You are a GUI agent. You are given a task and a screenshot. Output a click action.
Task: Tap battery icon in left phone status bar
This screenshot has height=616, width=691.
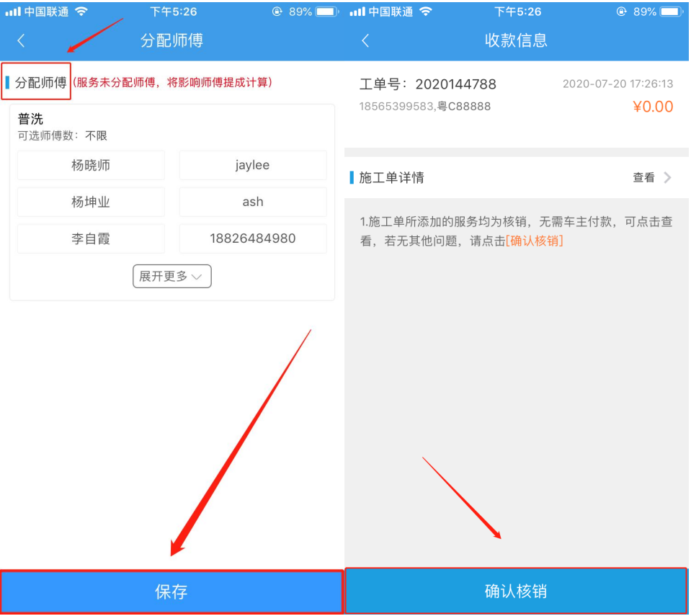326,12
